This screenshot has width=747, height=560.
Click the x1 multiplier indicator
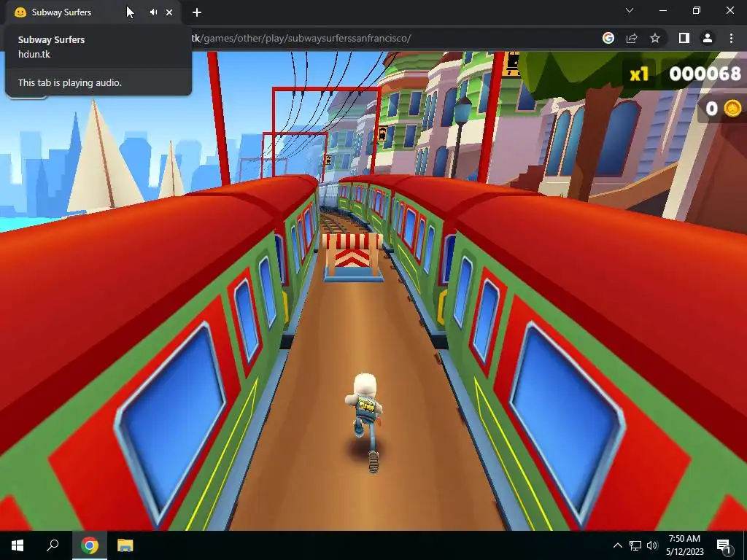click(x=639, y=74)
